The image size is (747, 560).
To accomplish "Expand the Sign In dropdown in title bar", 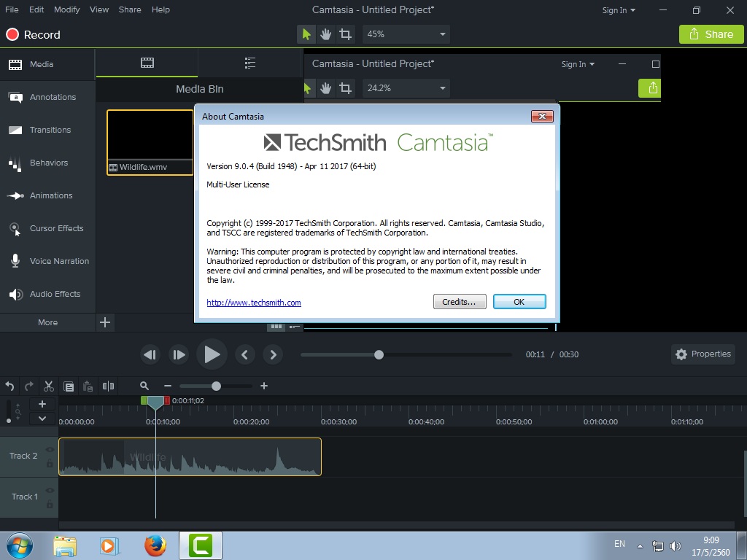I will tap(619, 10).
